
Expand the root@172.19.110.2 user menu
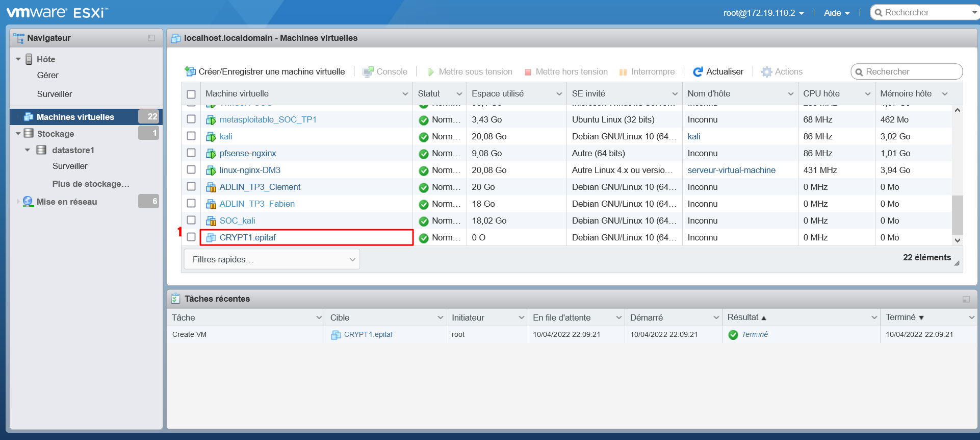coord(763,13)
